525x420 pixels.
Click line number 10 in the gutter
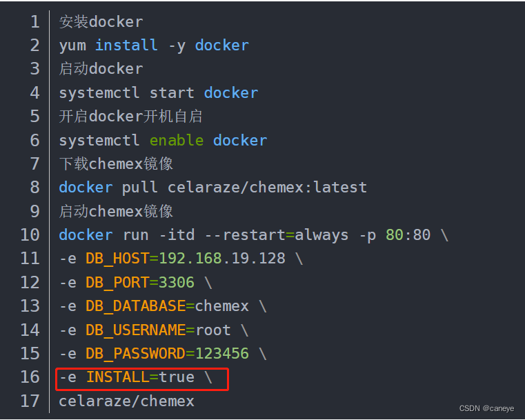(30, 234)
